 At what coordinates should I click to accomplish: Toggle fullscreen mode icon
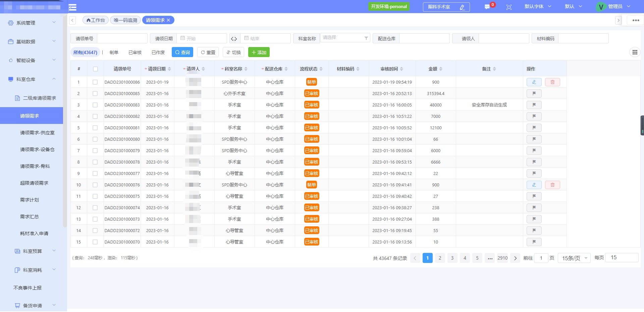(x=509, y=7)
